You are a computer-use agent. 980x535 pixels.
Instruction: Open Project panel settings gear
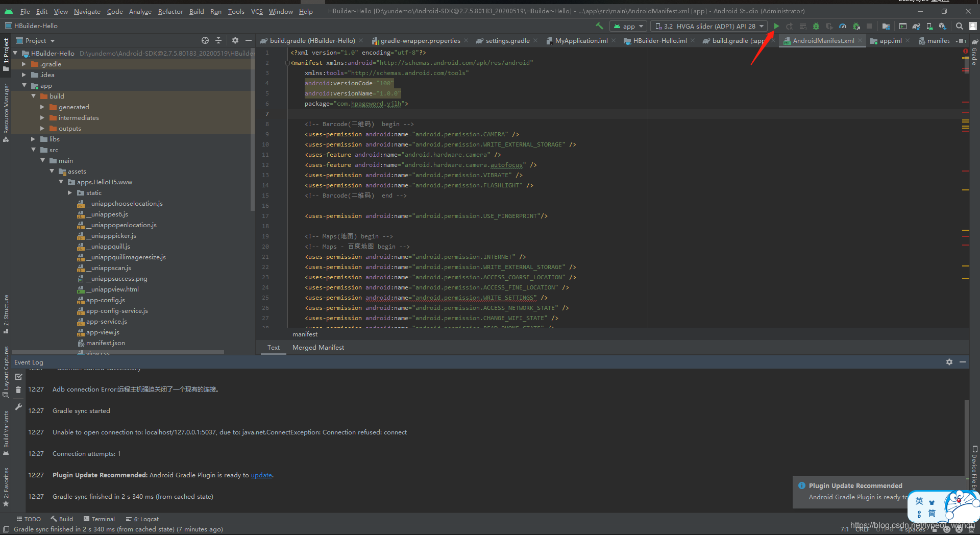click(235, 40)
